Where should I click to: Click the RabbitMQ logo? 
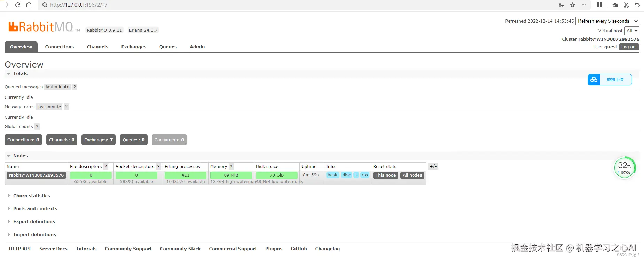tap(44, 27)
